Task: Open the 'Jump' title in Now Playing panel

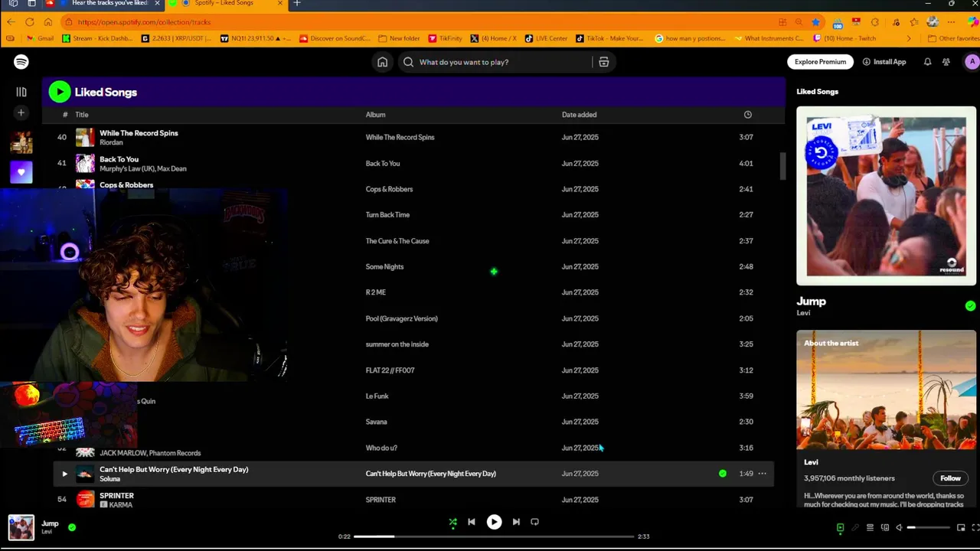Action: tap(811, 302)
